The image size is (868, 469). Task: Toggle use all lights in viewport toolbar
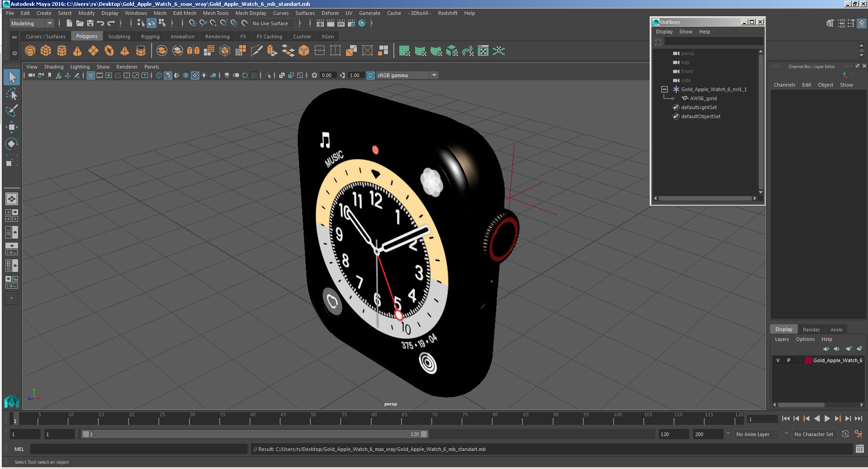click(x=204, y=75)
